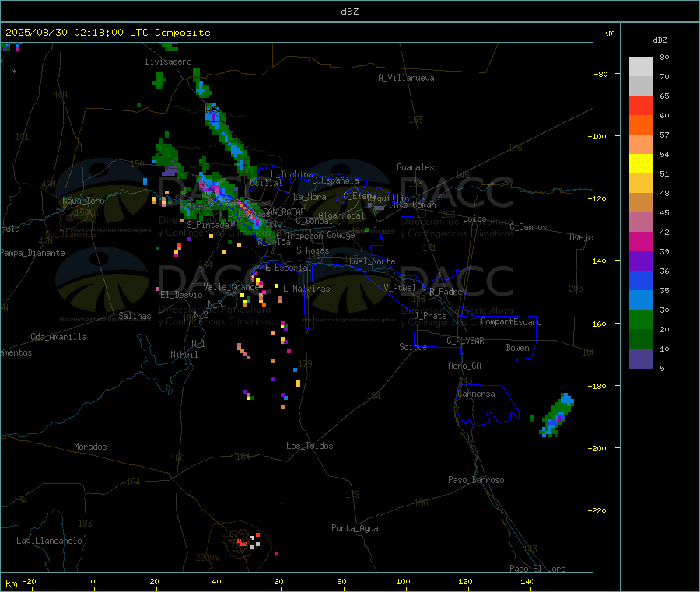Click the CompartEscard map label
Screen dimensions: 700x592
coord(511,322)
